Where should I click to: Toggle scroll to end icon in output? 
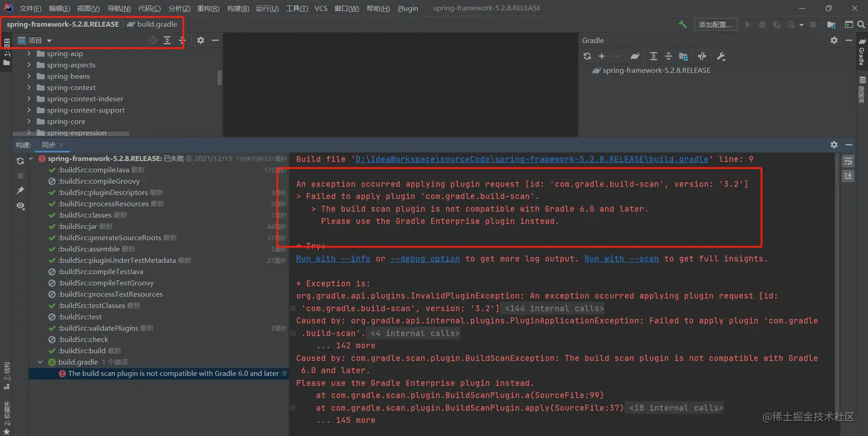pyautogui.click(x=848, y=176)
